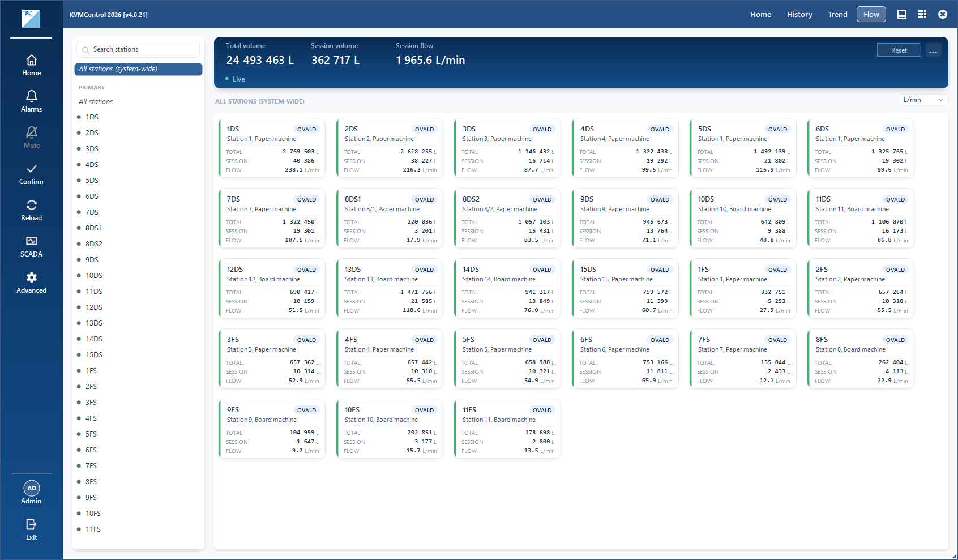Open the SCADA view icon

click(x=32, y=241)
